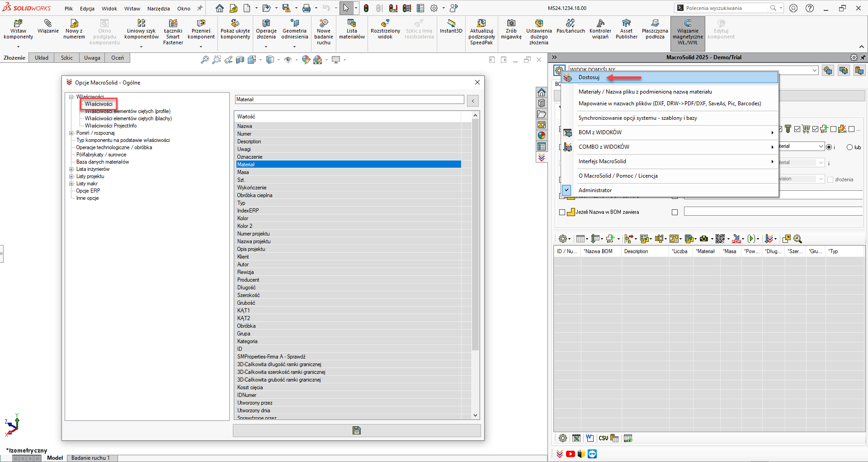Click the Wiązanie mate tool

(48, 27)
